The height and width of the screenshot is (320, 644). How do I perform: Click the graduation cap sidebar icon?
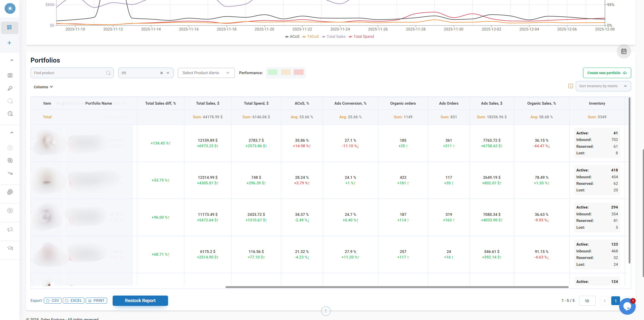(10, 248)
